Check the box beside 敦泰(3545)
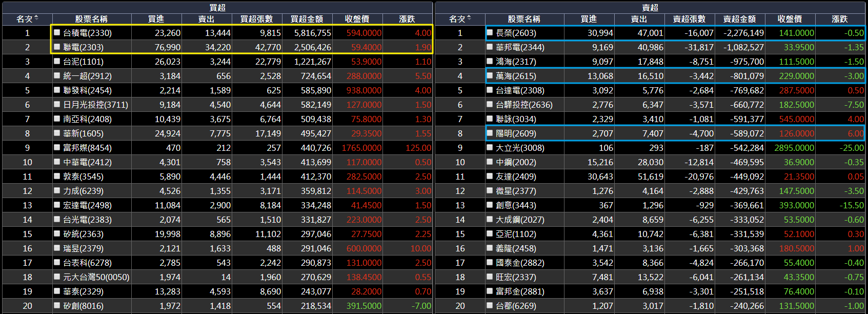868x314 pixels. point(57,176)
